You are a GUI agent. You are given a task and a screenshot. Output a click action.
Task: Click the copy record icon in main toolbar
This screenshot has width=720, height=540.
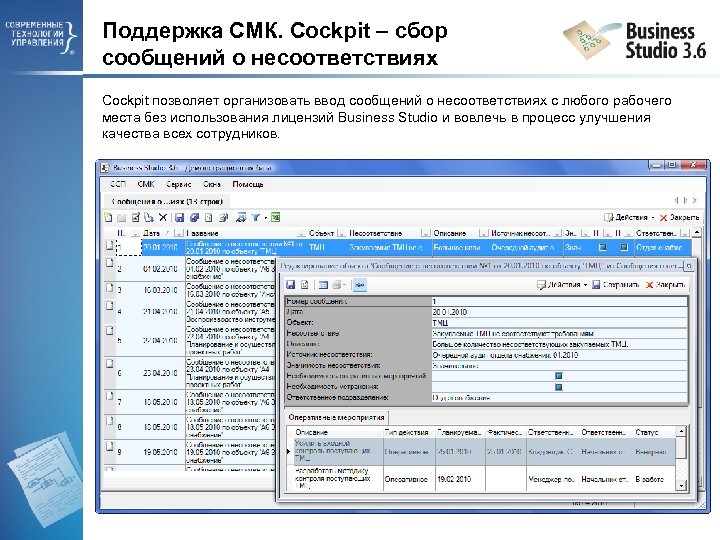149,218
